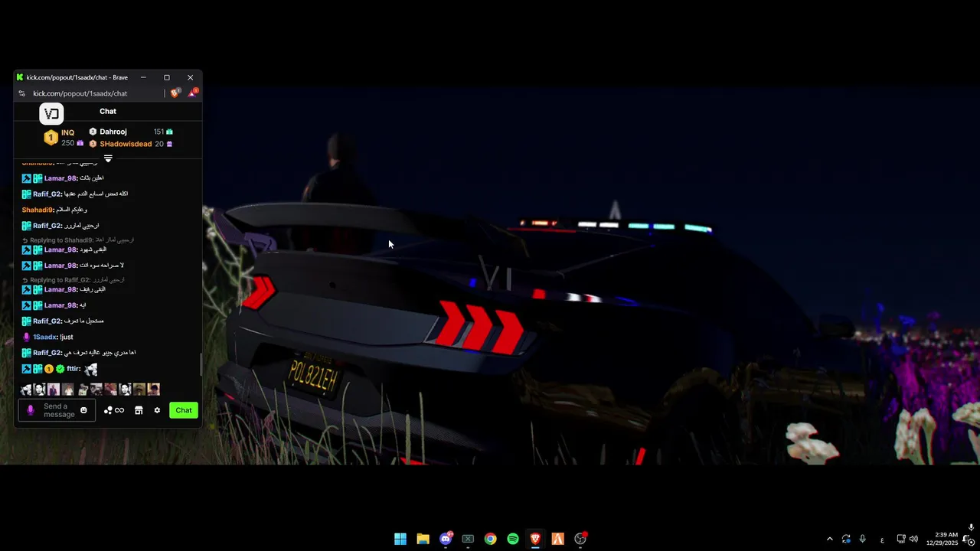The width and height of the screenshot is (980, 551).
Task: Switch Arabic input language indicator
Action: (x=882, y=540)
